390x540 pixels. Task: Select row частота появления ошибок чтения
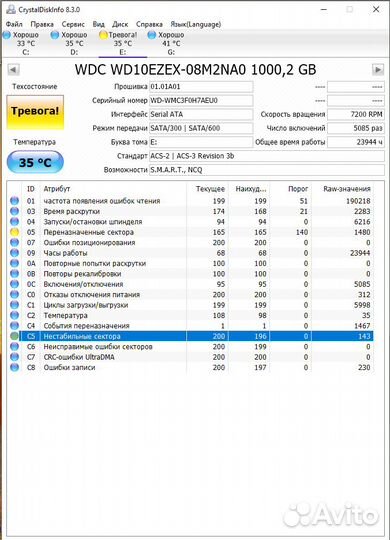click(x=191, y=201)
